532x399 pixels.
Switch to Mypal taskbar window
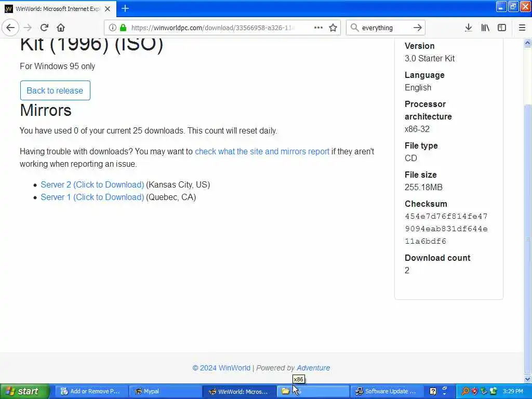[165, 391]
